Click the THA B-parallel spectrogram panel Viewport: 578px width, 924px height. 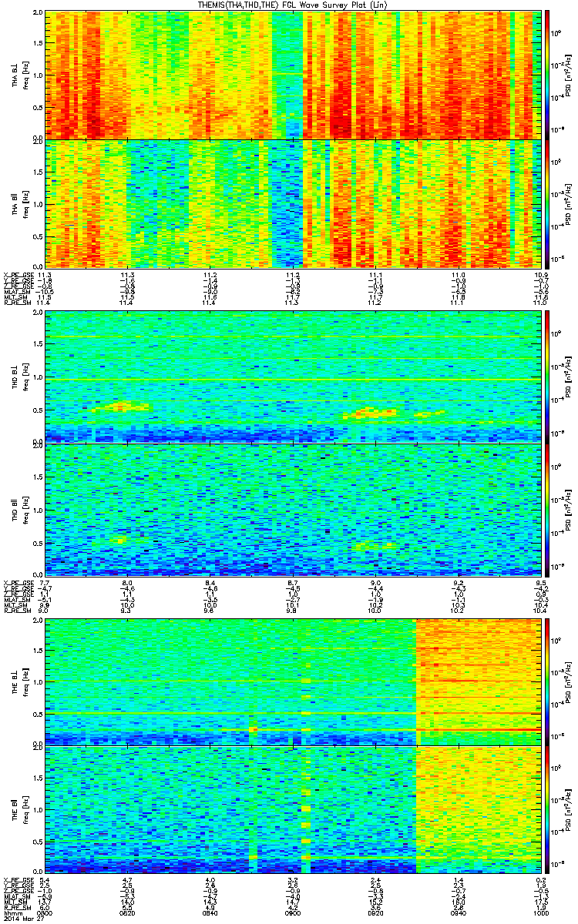pos(292,203)
